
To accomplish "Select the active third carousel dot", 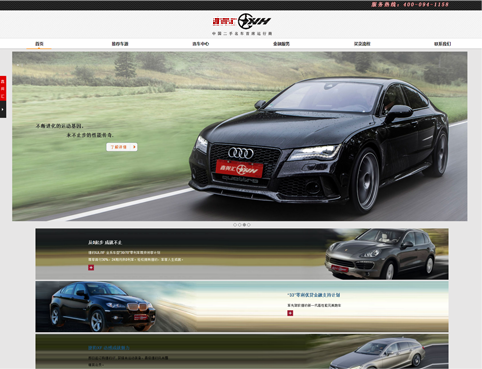I will (244, 225).
